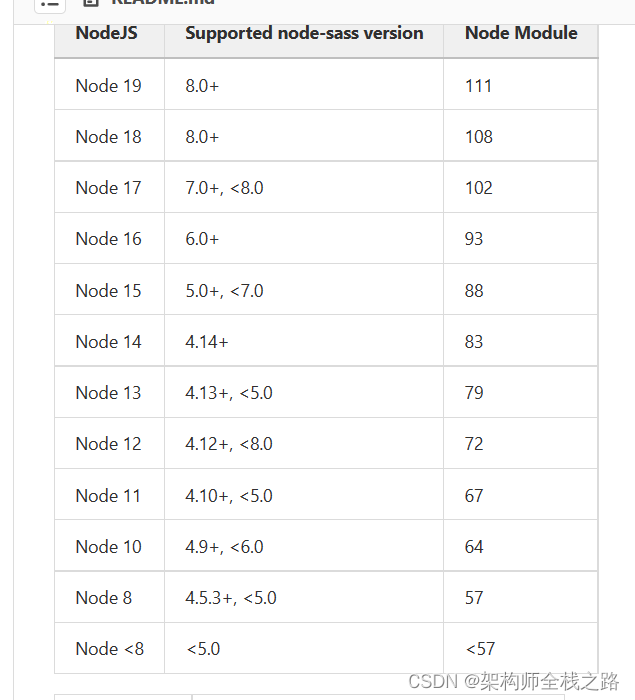Select the Node 16 cell
The width and height of the screenshot is (635, 700).
pyautogui.click(x=108, y=239)
